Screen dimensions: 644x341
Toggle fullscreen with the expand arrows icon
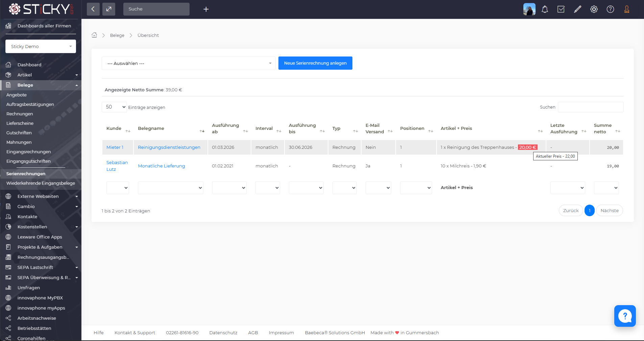[x=109, y=9]
